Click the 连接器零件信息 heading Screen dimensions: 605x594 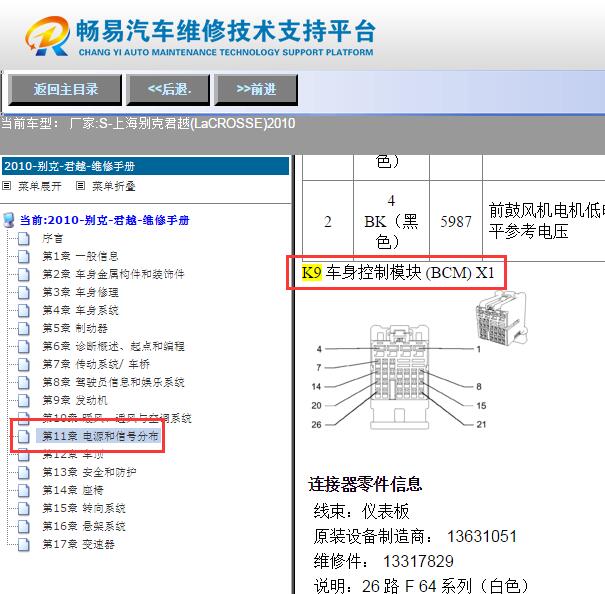coord(365,484)
